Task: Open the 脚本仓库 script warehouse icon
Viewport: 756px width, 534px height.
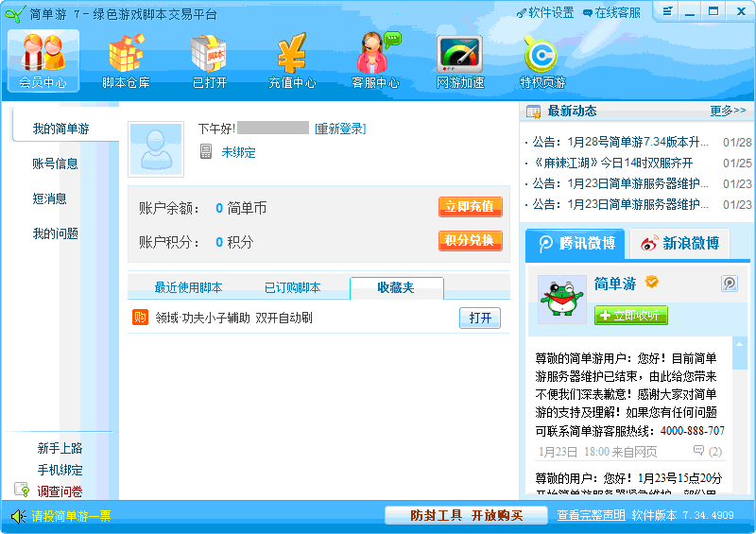Action: point(126,60)
